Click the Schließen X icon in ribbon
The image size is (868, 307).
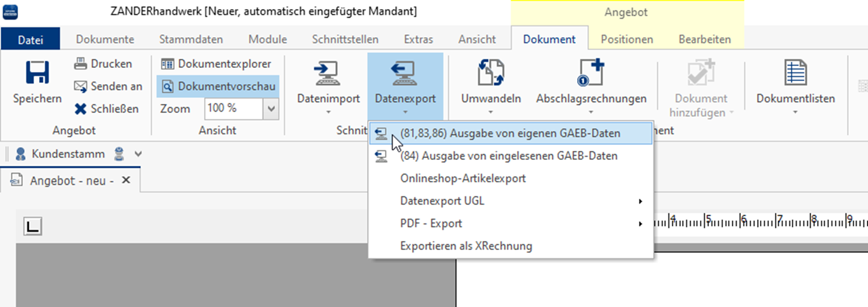coord(81,109)
